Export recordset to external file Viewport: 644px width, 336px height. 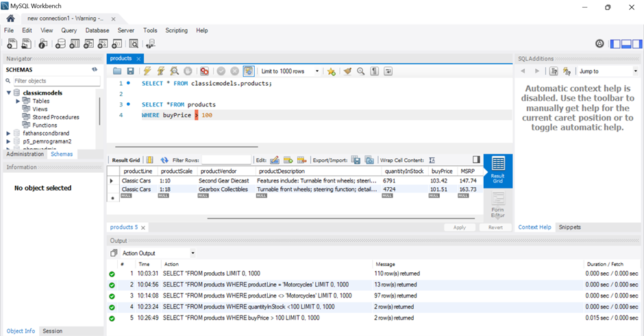[x=356, y=160]
